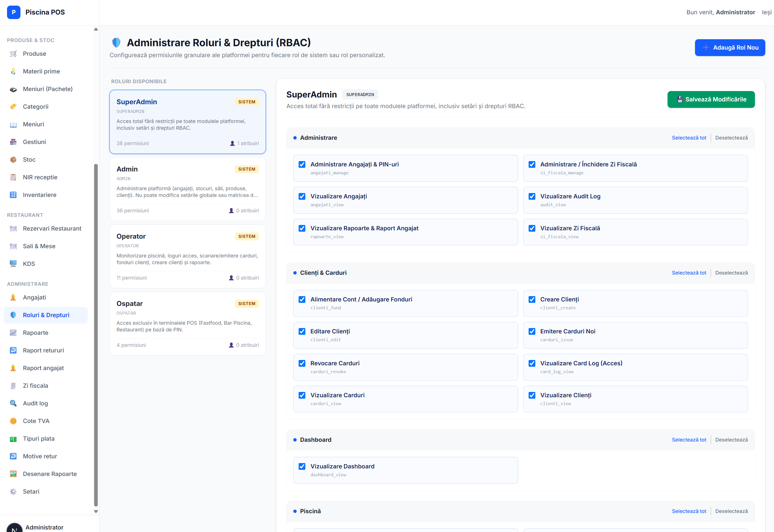Toggle Vizualizare Zi Fiscală checkbox

click(532, 229)
